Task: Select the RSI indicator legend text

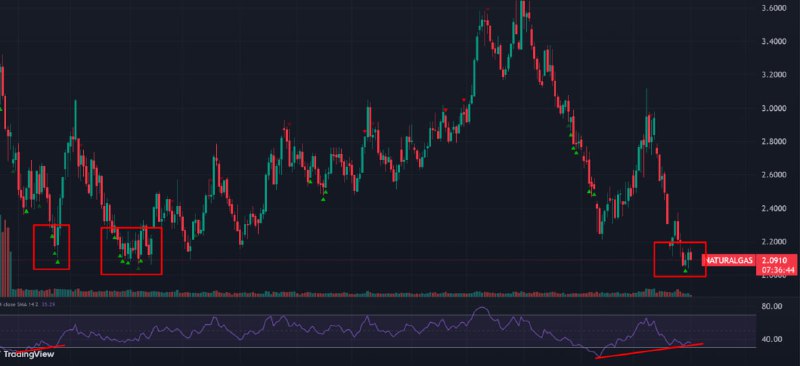Action: [x=28, y=304]
